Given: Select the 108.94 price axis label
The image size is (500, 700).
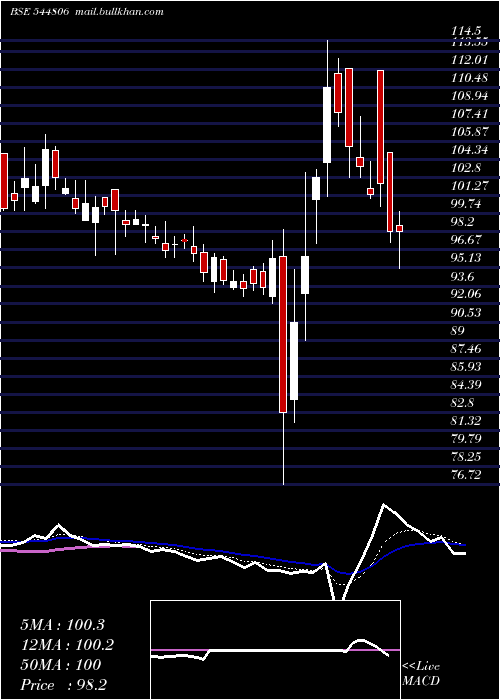Looking at the screenshot, I should [469, 96].
